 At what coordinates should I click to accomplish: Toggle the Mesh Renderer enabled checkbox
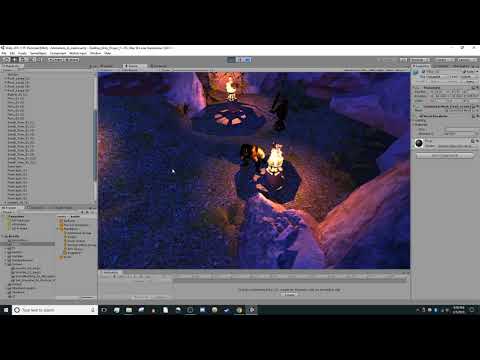coord(421,116)
